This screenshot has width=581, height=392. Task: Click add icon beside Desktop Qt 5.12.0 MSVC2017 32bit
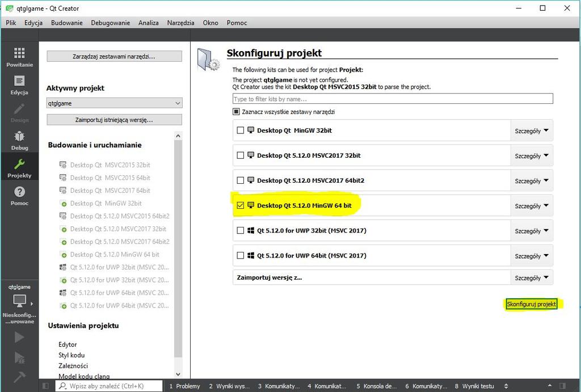click(64, 229)
